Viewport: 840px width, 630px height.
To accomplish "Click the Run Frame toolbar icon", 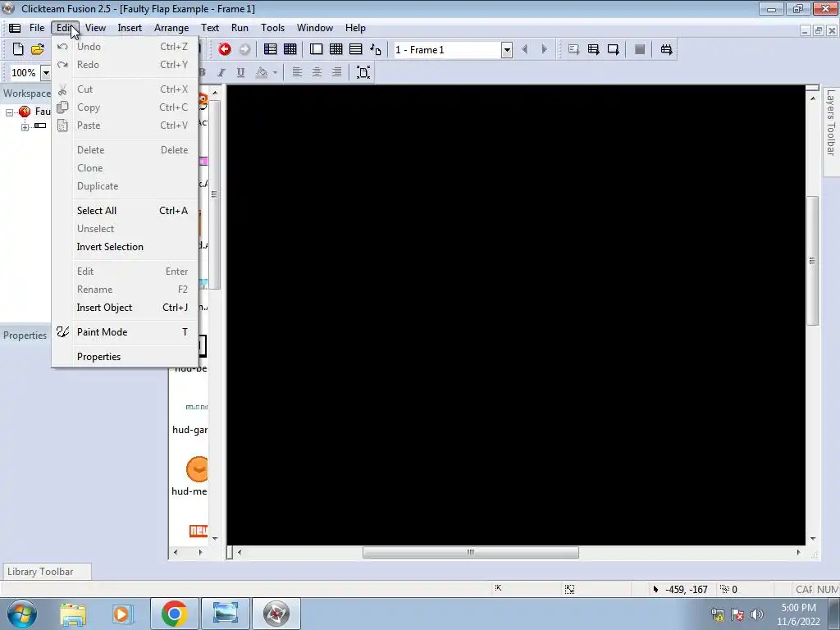I will (x=614, y=49).
